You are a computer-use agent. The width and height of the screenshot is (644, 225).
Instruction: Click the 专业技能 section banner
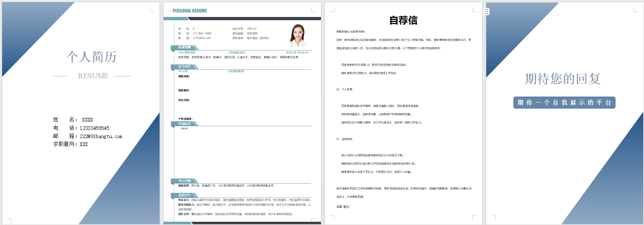(184, 181)
